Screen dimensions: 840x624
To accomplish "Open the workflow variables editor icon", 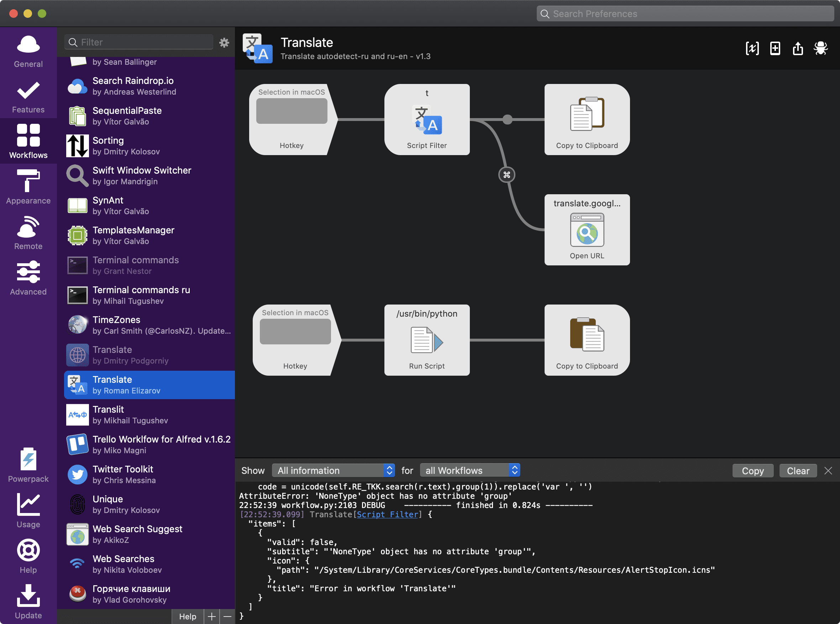I will coord(752,48).
